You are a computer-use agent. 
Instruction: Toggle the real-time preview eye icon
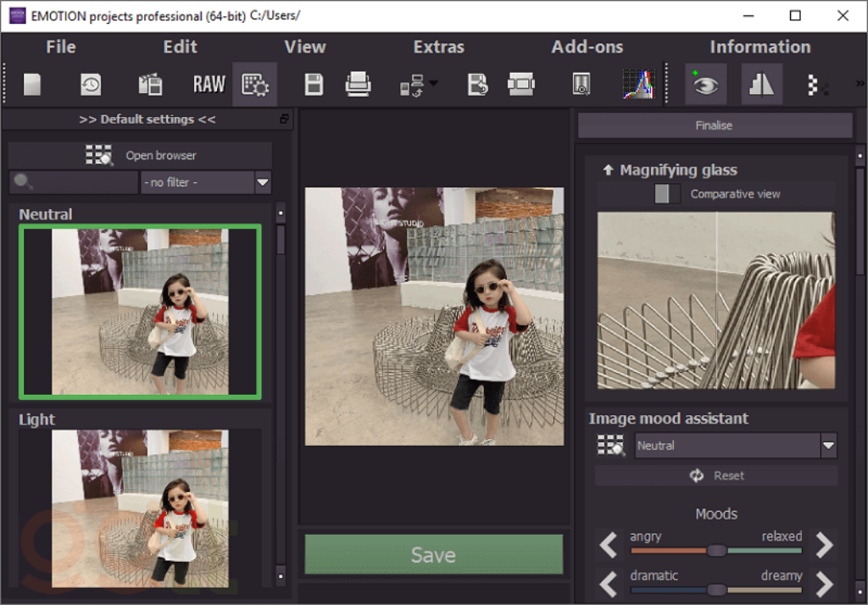coord(706,84)
